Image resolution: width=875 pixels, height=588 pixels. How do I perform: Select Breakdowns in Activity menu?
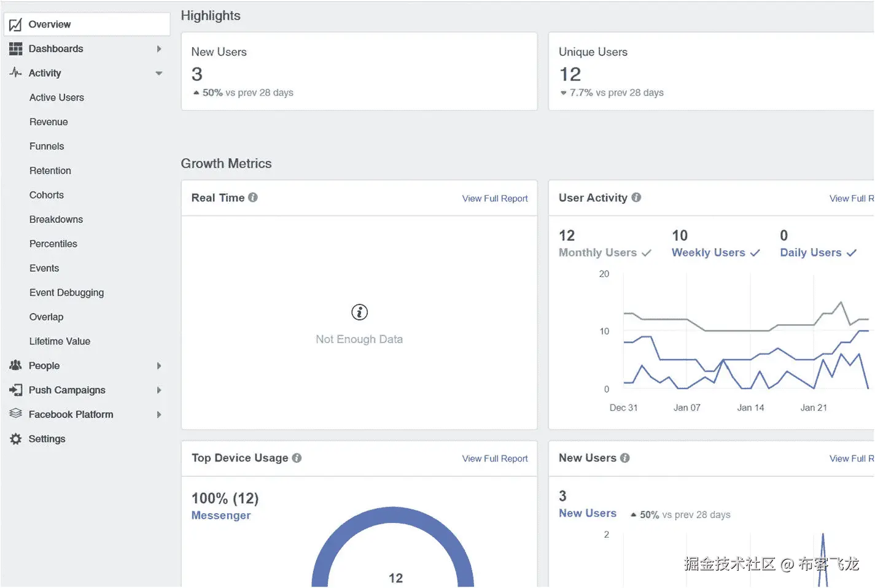pos(56,219)
